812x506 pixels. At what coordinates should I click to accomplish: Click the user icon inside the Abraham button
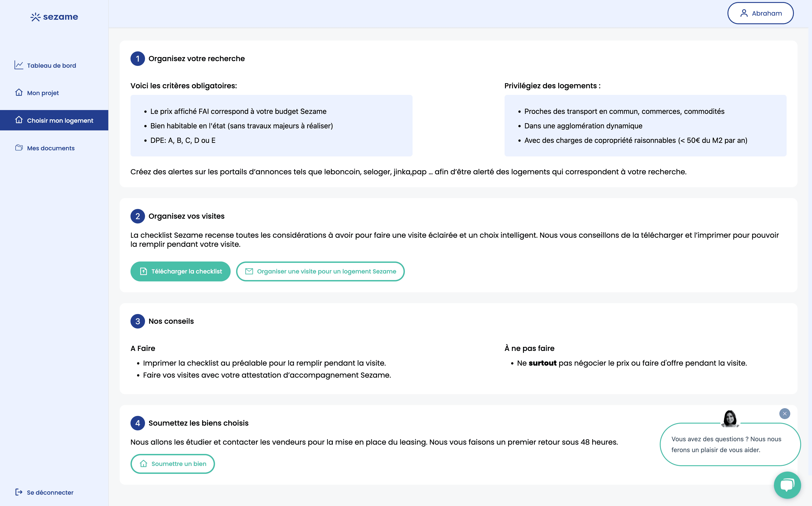click(744, 13)
